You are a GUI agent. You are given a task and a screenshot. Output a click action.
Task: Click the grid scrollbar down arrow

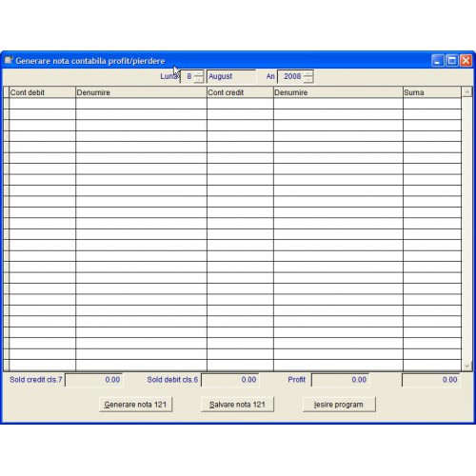click(x=466, y=366)
